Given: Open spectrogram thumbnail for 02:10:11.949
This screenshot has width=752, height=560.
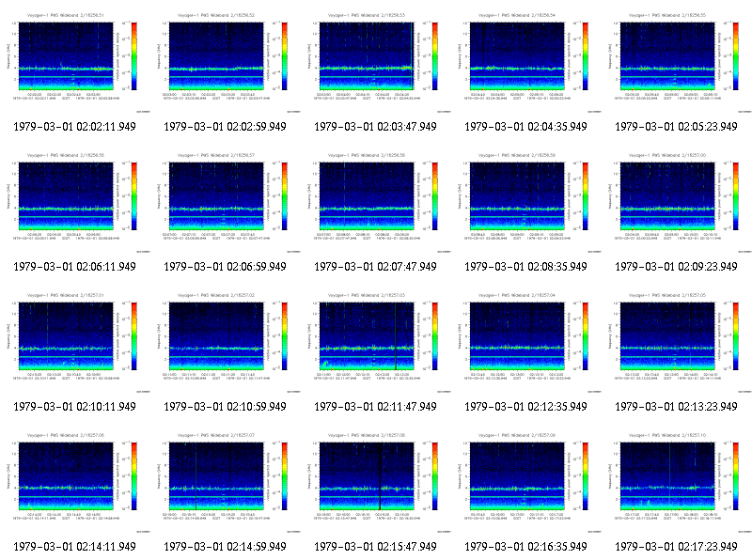Looking at the screenshot, I should [75, 342].
